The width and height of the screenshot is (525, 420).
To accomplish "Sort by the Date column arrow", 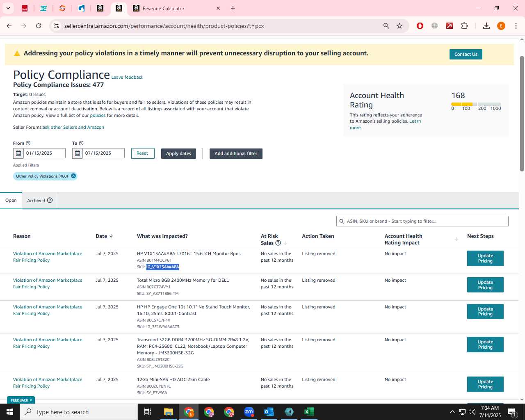I will [111, 236].
